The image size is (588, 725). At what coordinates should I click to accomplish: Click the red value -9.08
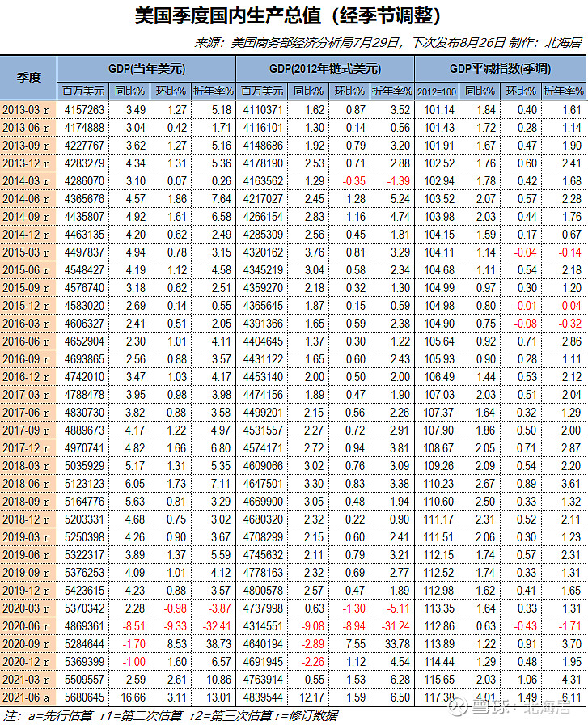[312, 626]
